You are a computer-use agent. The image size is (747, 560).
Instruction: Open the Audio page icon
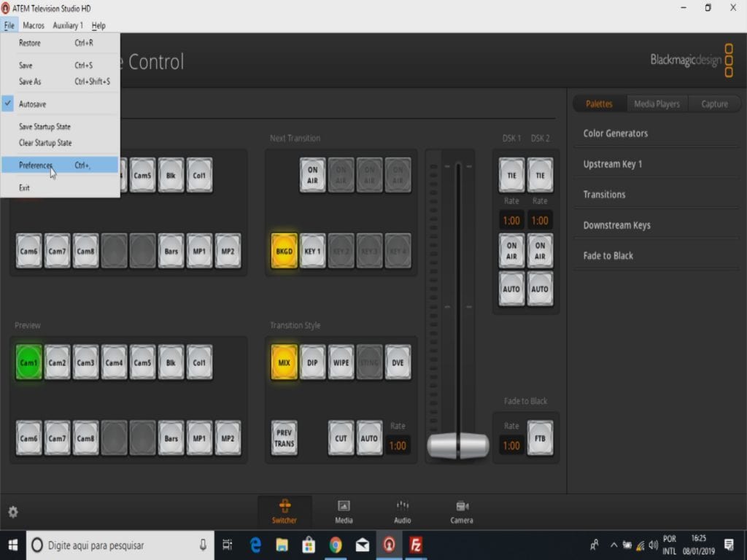(403, 511)
